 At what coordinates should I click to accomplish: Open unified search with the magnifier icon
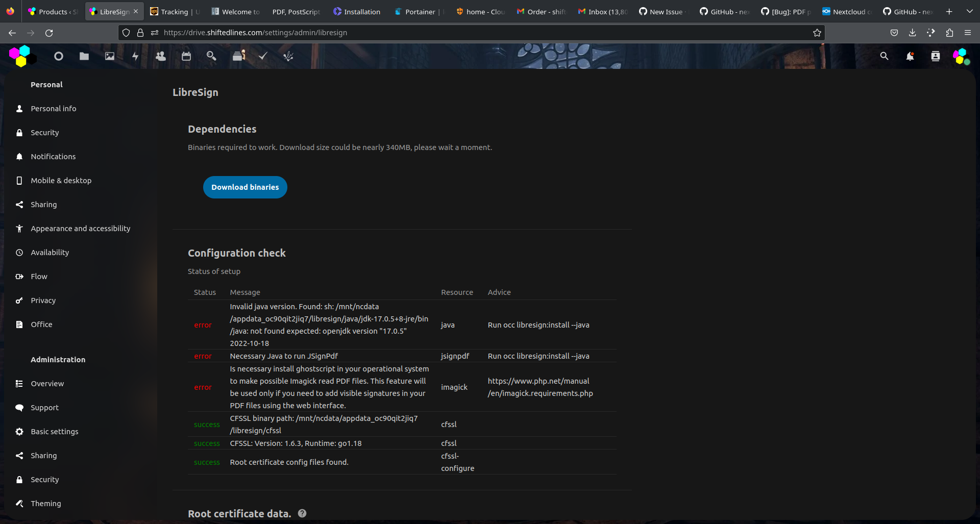(x=884, y=57)
